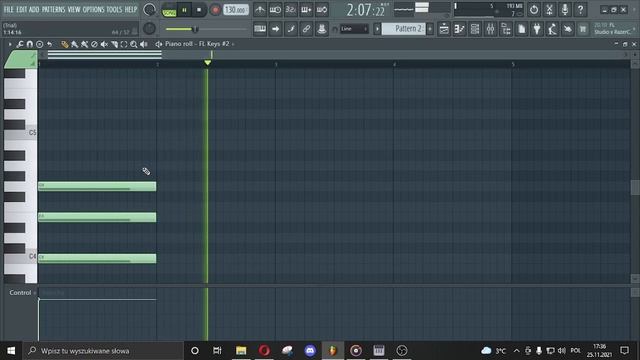640x360 pixels.
Task: Click the plus button next to Pattern 2
Action: click(x=430, y=29)
